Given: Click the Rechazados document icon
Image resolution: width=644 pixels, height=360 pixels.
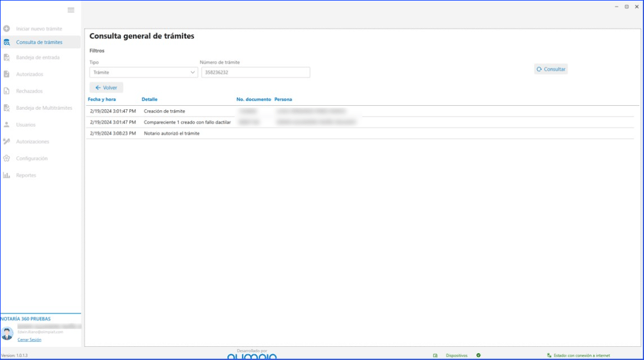Looking at the screenshot, I should click(x=7, y=91).
